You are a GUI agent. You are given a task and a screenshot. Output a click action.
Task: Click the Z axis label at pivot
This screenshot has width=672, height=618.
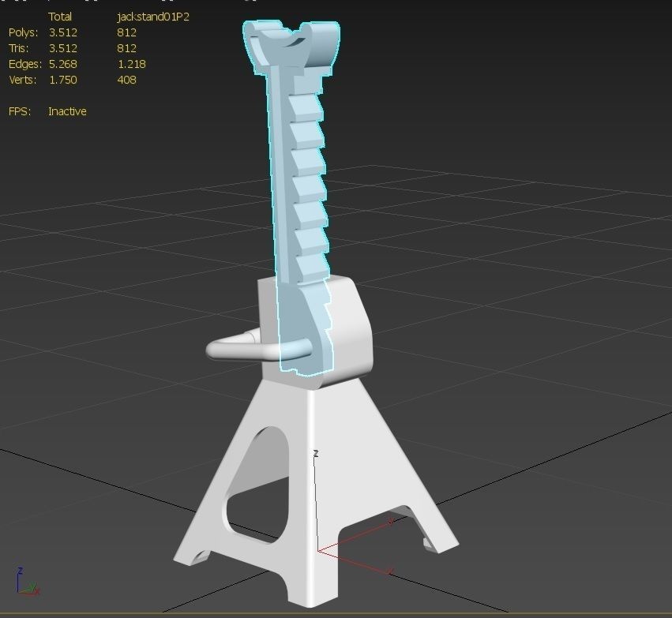point(316,453)
